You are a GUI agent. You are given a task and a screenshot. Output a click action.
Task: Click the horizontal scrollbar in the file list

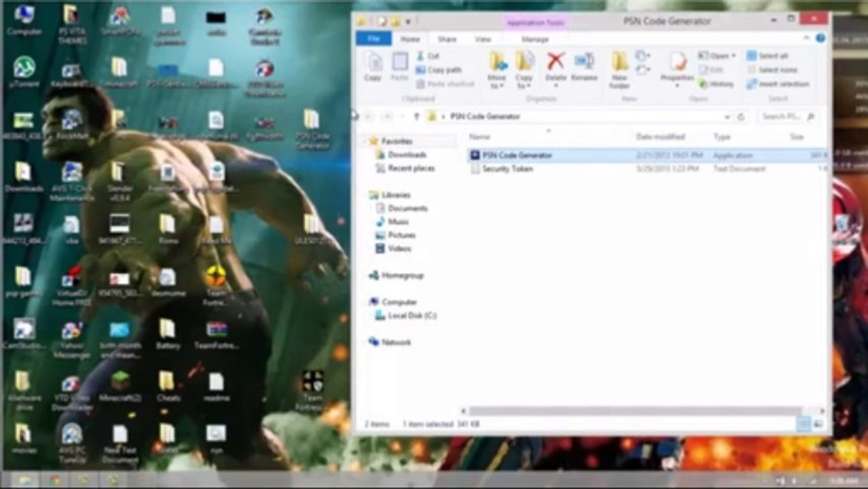click(635, 411)
